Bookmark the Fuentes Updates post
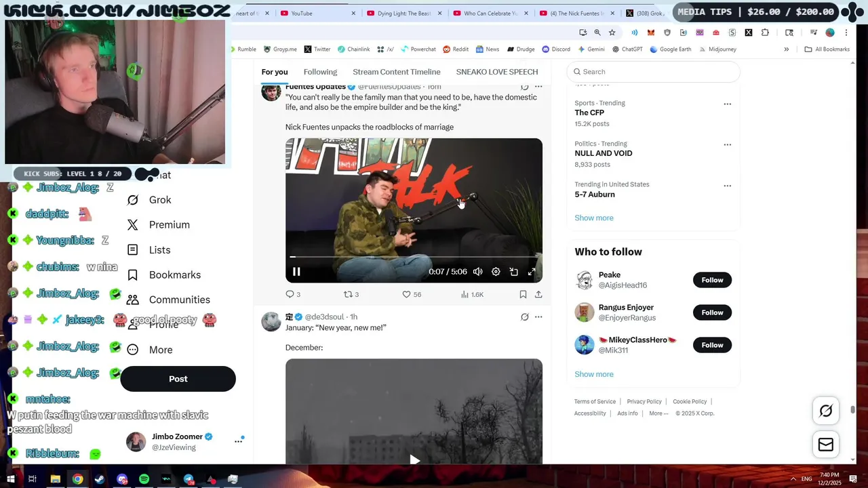868x488 pixels. pos(523,294)
